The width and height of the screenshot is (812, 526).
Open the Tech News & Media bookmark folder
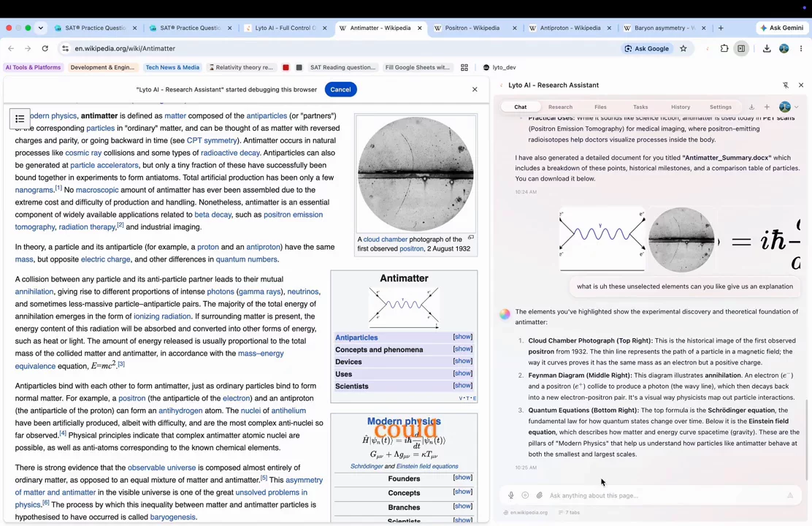click(172, 67)
